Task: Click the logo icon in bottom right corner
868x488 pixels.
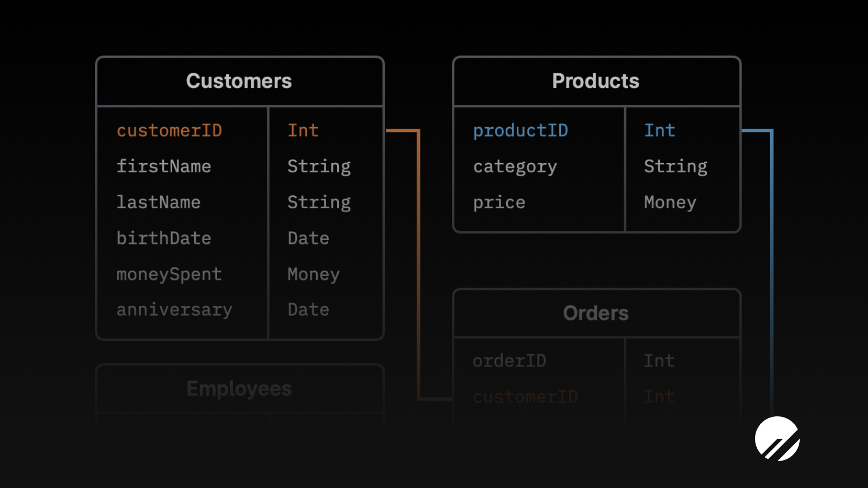Action: coord(777,439)
